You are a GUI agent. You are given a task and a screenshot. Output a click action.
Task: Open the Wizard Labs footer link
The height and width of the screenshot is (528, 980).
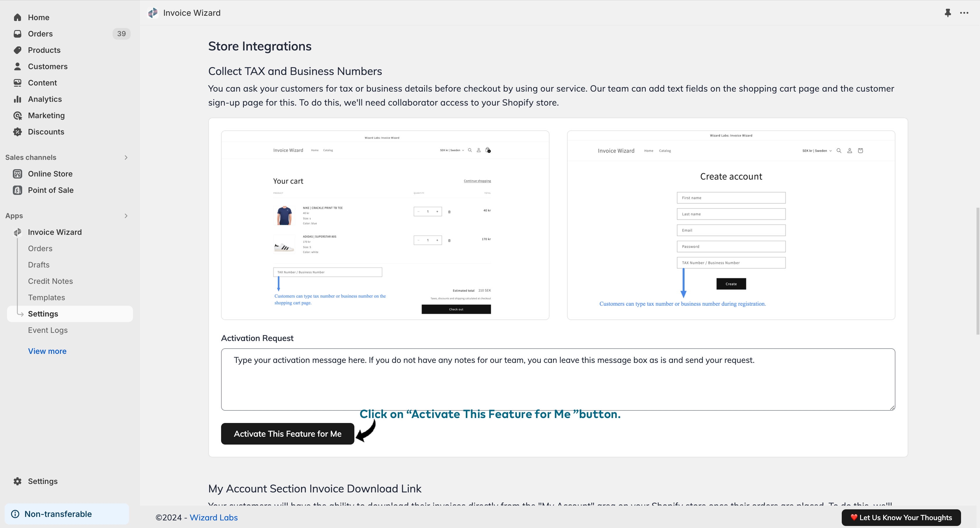coord(214,518)
